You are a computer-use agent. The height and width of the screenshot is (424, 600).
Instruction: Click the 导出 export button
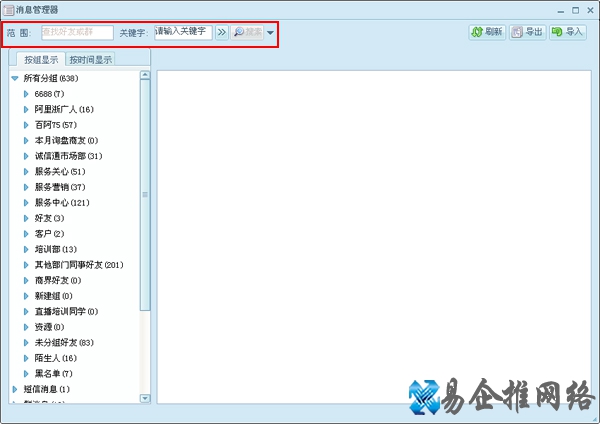click(x=527, y=32)
